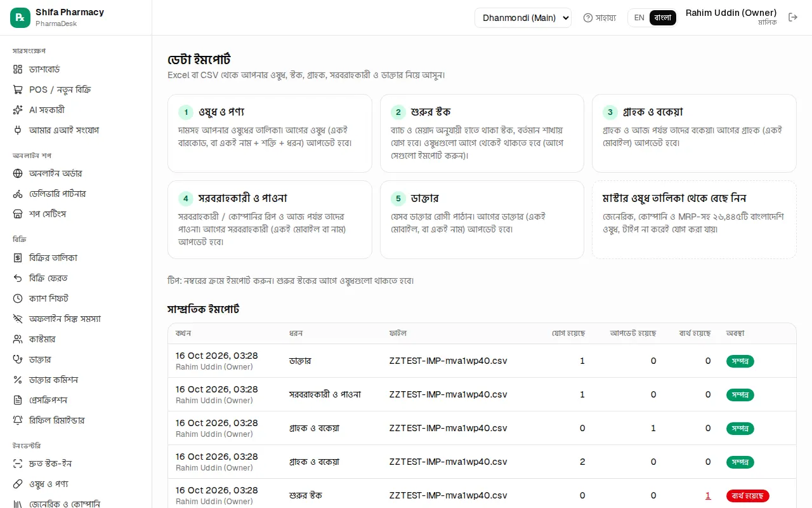Open ডেলিভারি পার্টনার bike icon
812x508 pixels.
[x=18, y=194]
